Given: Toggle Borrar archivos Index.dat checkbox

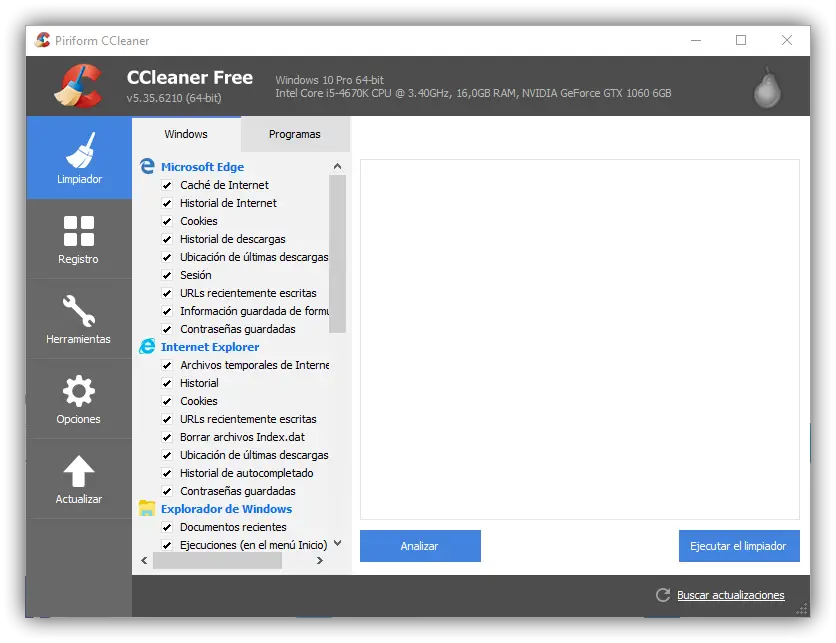Looking at the screenshot, I should point(167,437).
